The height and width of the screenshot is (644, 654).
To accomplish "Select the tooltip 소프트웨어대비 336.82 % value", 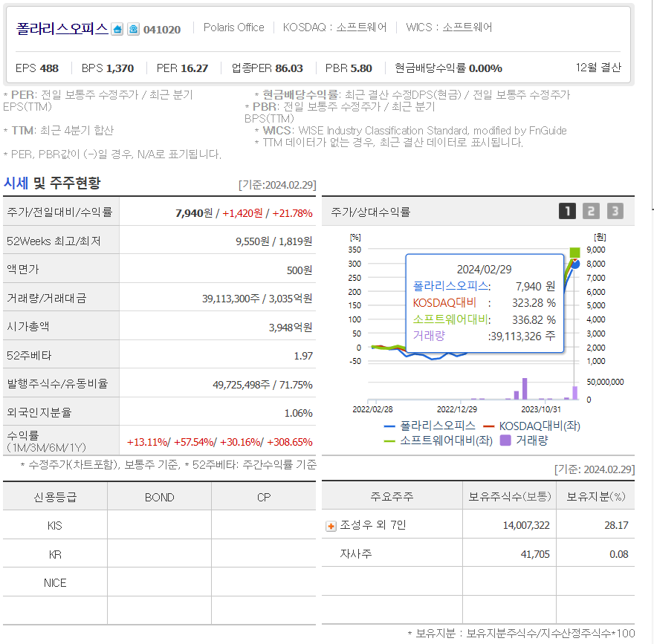I will [534, 319].
